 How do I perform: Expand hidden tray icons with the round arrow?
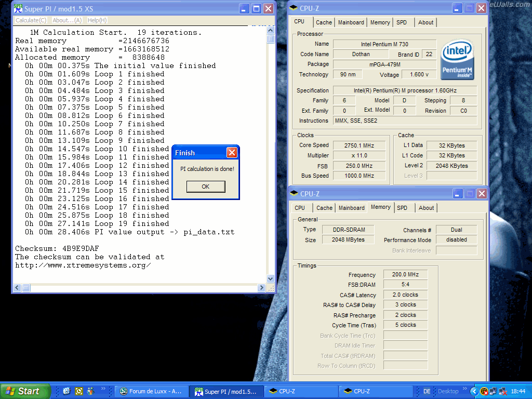click(x=474, y=391)
